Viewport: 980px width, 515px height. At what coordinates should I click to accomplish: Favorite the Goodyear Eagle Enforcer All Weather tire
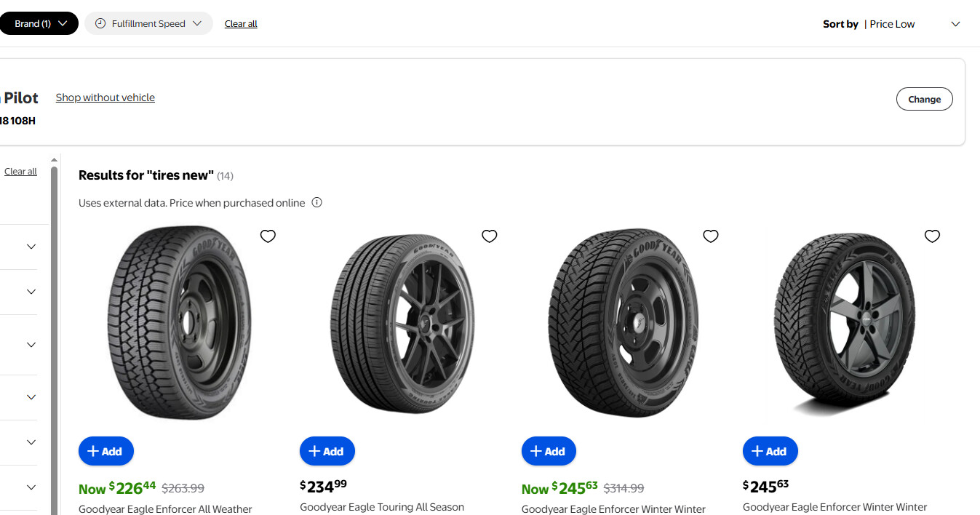click(x=268, y=236)
